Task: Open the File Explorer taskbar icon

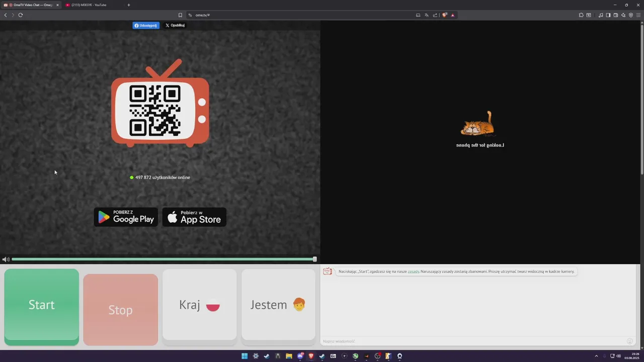Action: point(289,356)
